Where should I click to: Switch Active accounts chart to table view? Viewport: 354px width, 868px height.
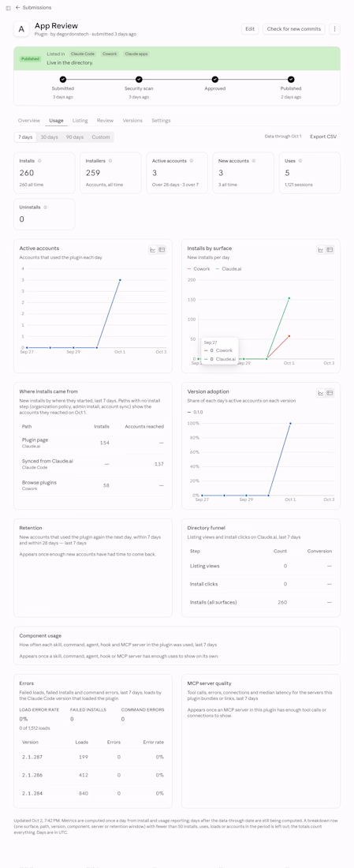click(162, 250)
